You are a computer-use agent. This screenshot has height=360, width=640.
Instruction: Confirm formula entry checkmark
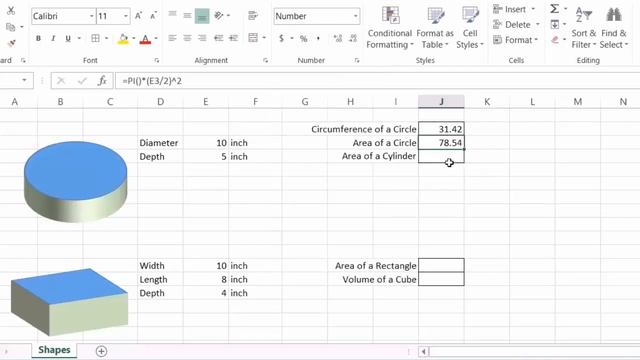82,81
